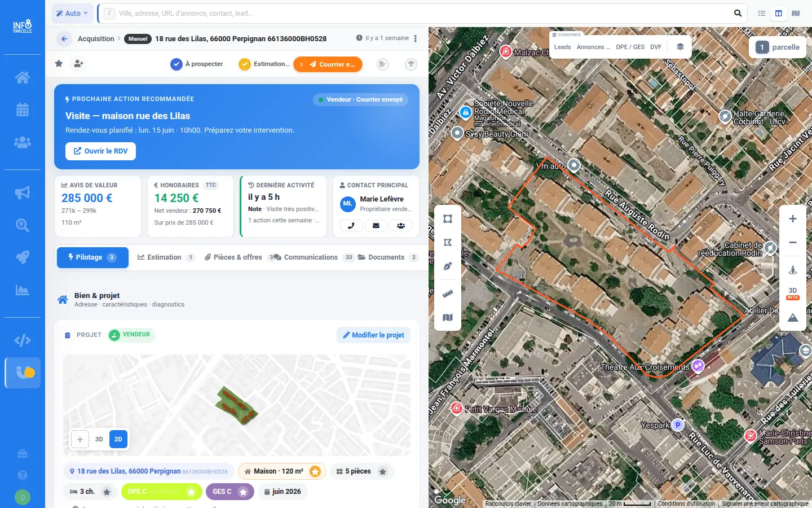Open the Communications tab
The height and width of the screenshot is (508, 812).
coord(313,257)
